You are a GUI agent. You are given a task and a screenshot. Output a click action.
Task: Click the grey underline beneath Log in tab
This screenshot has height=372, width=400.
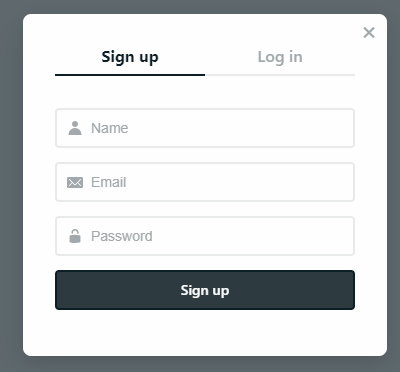(x=280, y=75)
